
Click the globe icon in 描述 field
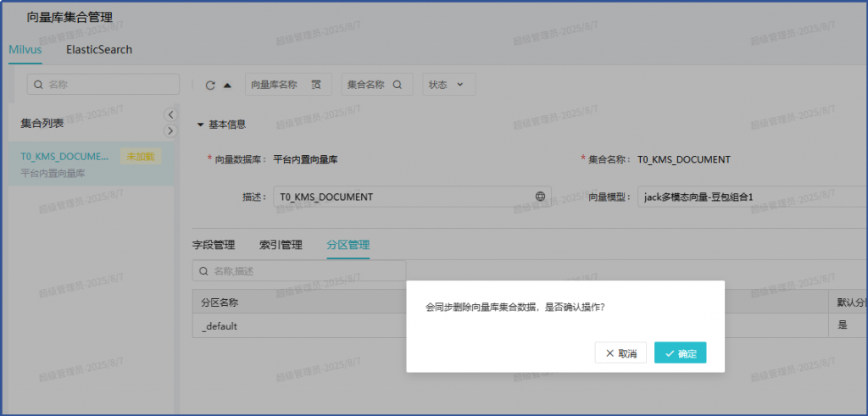[540, 197]
